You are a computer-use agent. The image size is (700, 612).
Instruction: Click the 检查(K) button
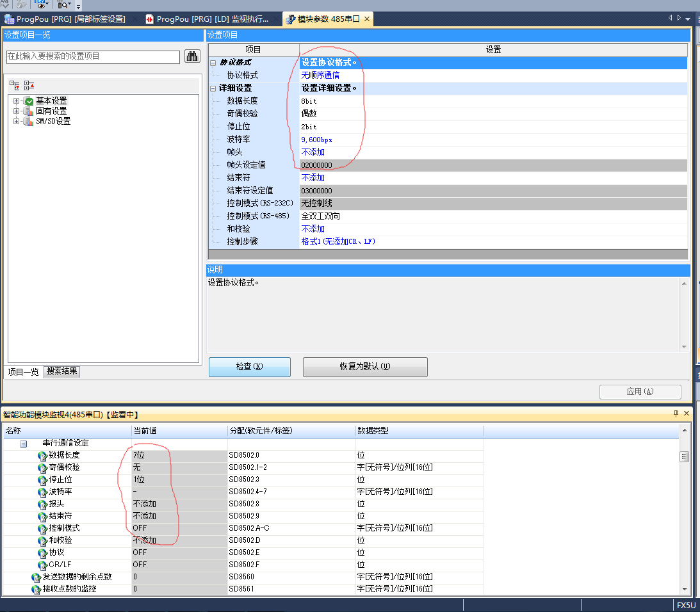[249, 367]
